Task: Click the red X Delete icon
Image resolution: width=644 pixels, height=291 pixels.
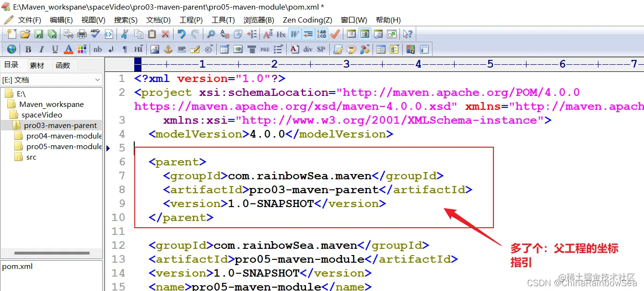Action: (x=165, y=34)
